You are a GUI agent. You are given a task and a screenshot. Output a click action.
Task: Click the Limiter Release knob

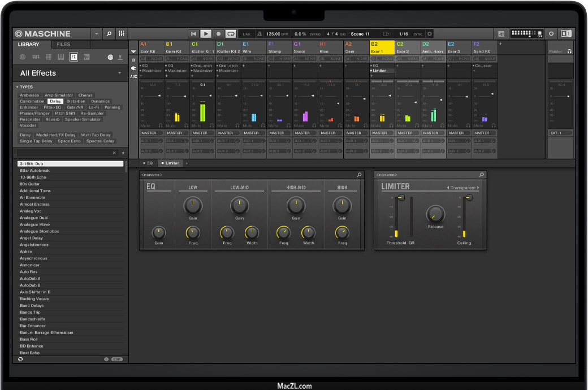point(435,214)
